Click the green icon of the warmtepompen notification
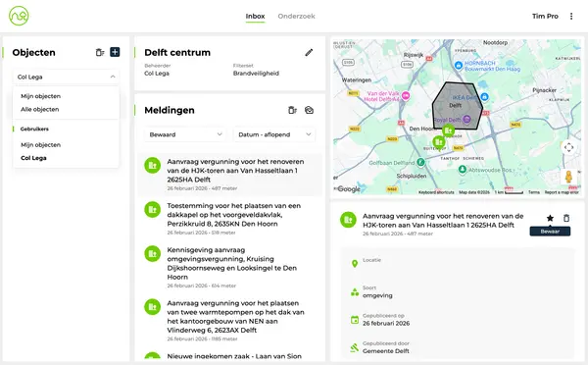Viewport: 588px width, 365px height. [152, 307]
